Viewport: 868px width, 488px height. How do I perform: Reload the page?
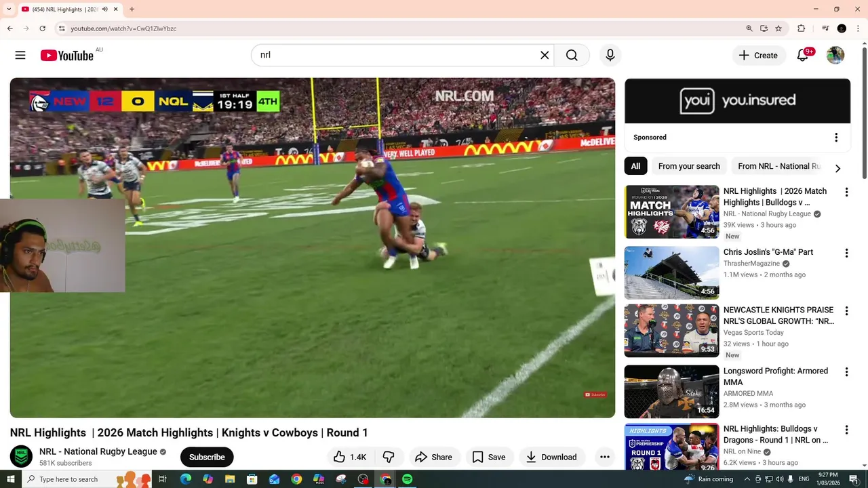[42, 28]
